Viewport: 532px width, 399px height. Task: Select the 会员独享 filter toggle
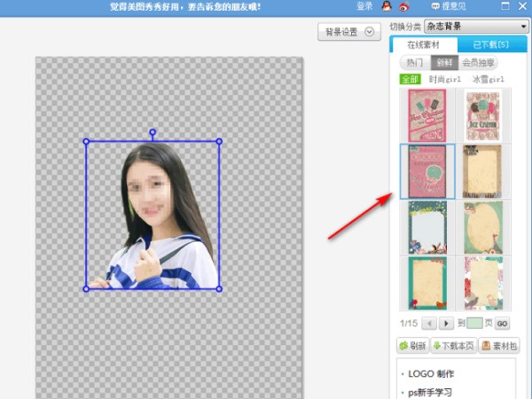(479, 63)
